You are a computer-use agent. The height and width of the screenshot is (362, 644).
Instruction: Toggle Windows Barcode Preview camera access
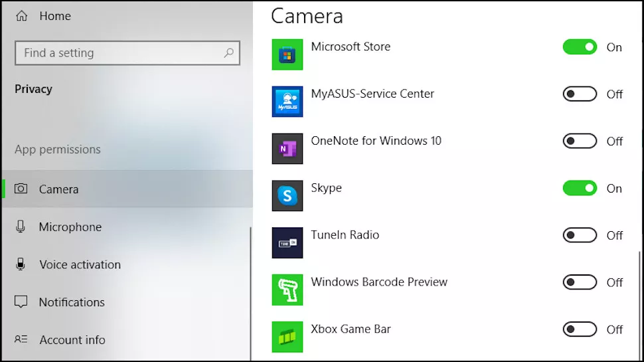click(580, 282)
